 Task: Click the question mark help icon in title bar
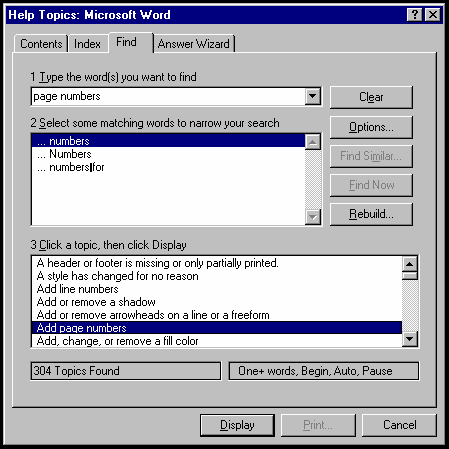415,15
